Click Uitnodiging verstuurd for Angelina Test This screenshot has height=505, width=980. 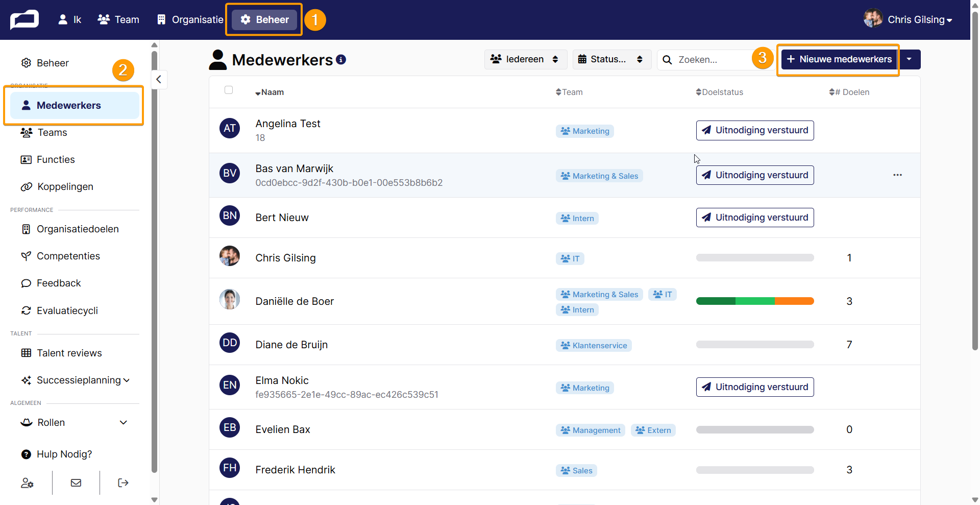tap(755, 130)
